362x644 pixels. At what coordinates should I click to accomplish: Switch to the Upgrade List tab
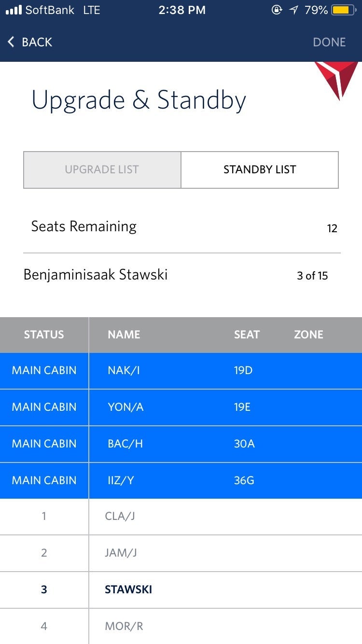102,169
